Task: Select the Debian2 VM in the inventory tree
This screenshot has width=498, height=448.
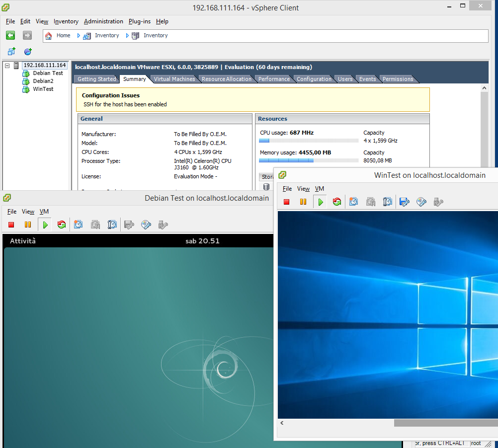Action: (x=43, y=81)
